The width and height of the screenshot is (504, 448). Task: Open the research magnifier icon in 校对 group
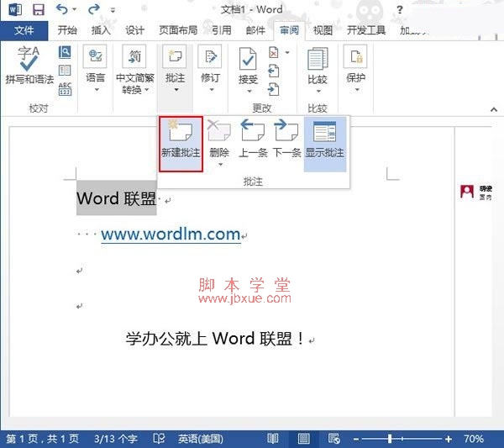pos(65,52)
